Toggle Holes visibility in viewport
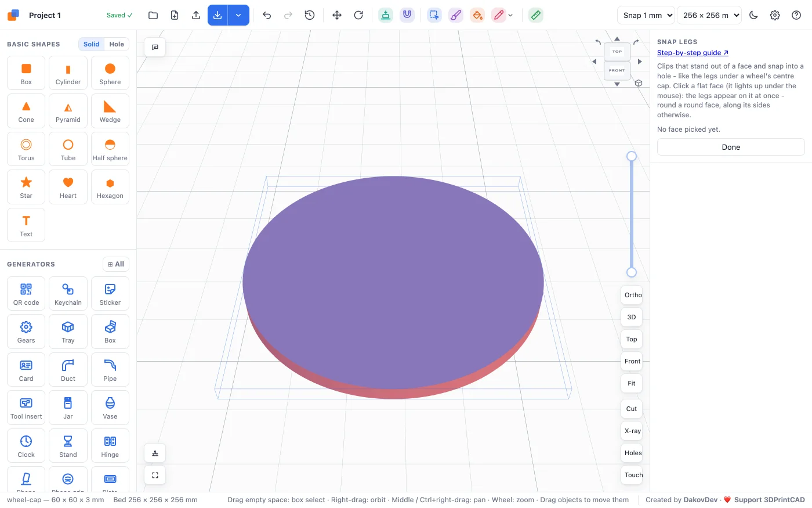The height and width of the screenshot is (508, 812). (632, 453)
